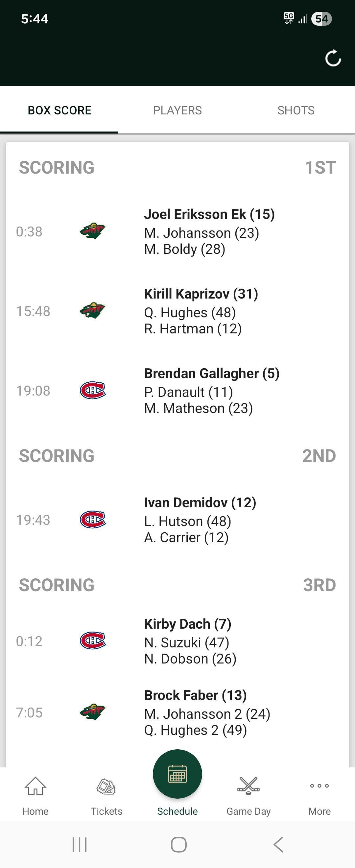The width and height of the screenshot is (355, 868).
Task: Tap the refresh icon in header
Action: point(333,59)
